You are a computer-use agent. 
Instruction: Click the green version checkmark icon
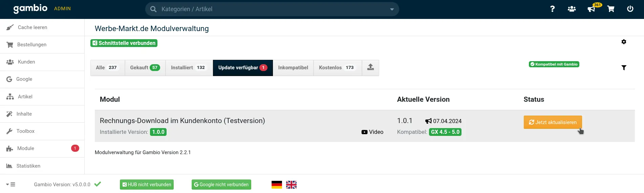[x=98, y=184]
